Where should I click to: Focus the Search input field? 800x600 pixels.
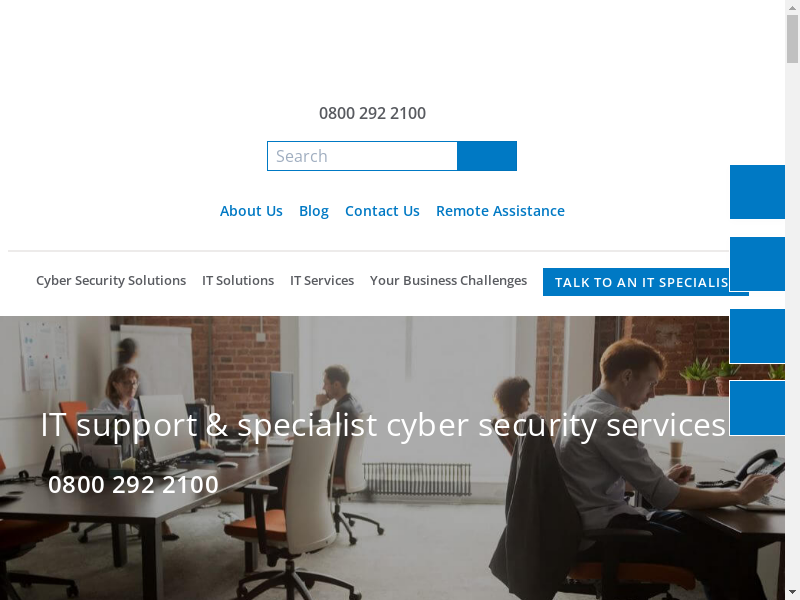(x=362, y=156)
